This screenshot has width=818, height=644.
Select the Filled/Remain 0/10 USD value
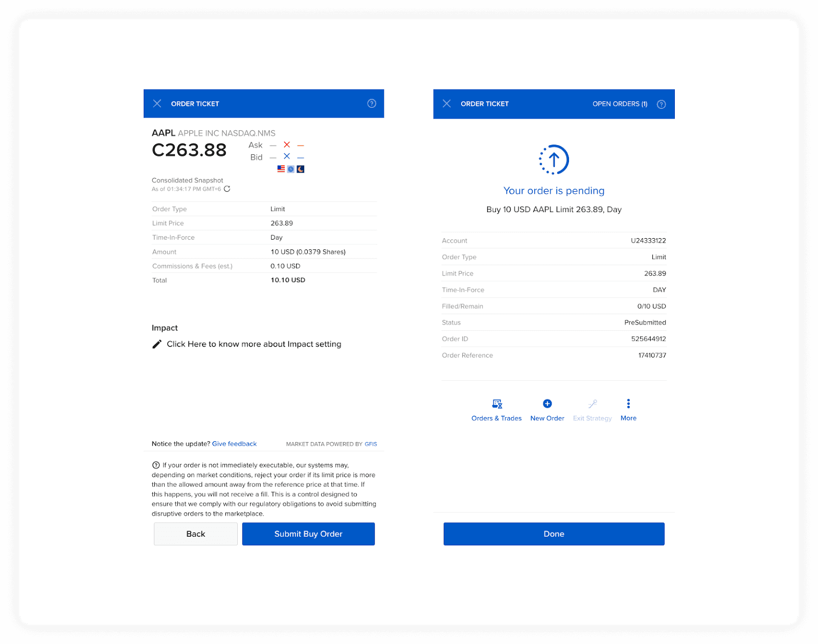pos(651,306)
